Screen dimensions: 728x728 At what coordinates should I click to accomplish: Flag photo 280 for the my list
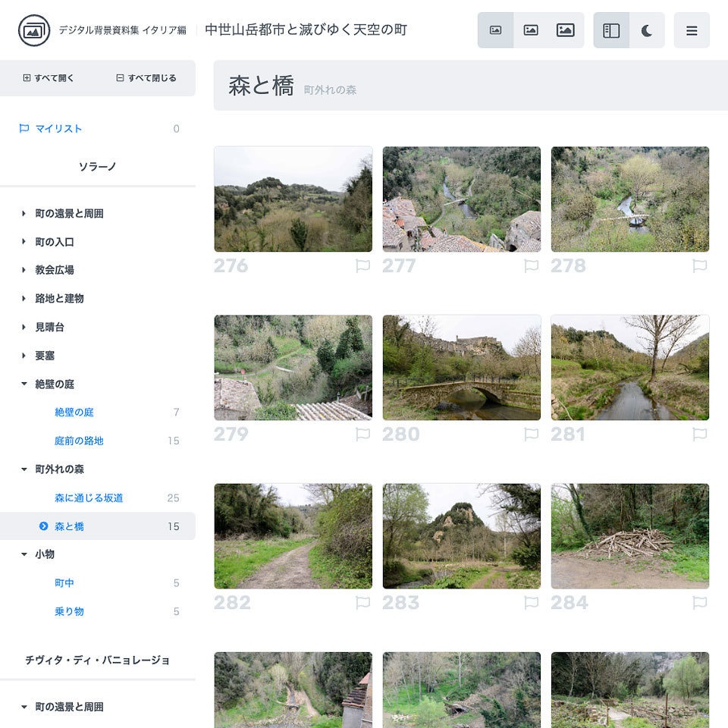click(x=532, y=435)
